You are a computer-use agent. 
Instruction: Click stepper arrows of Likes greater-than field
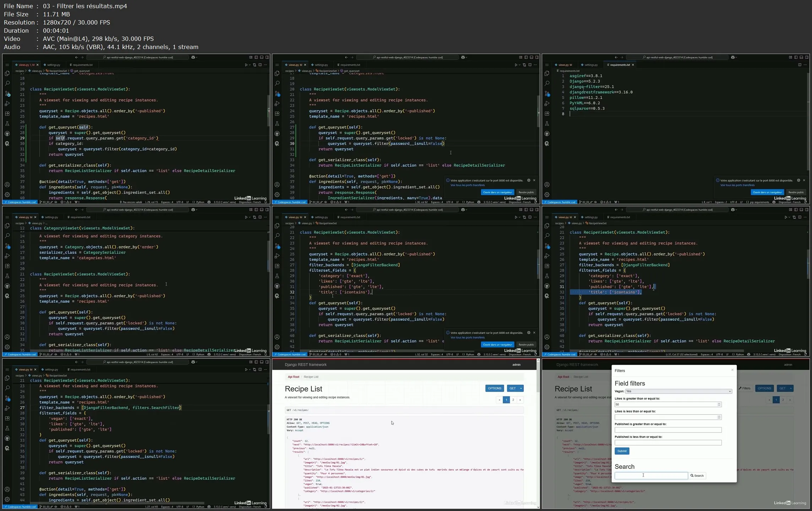click(719, 404)
